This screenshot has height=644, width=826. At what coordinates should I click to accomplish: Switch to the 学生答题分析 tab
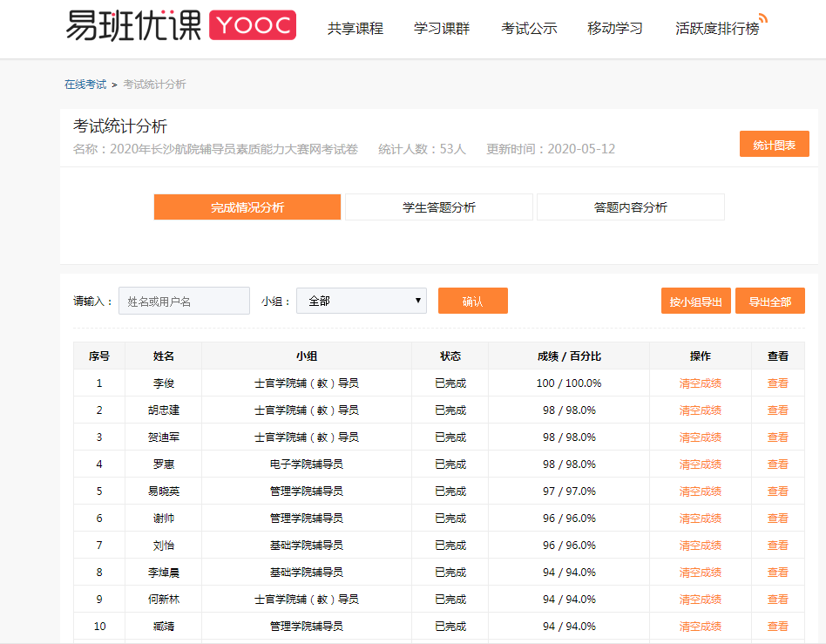pyautogui.click(x=439, y=207)
